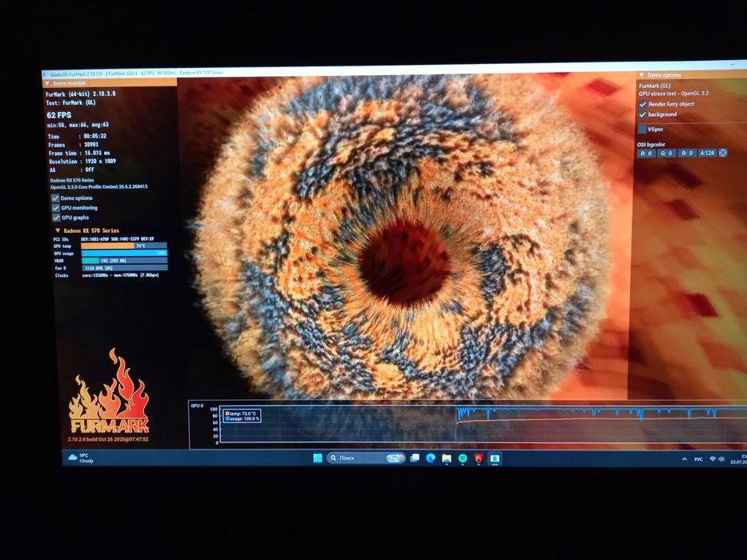
Task: Uncheck the Demo options checkbox
Action: (55, 198)
